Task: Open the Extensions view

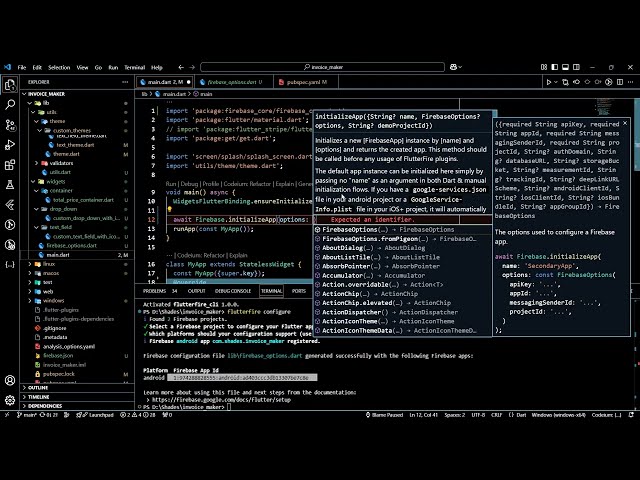Action: pyautogui.click(x=10, y=165)
